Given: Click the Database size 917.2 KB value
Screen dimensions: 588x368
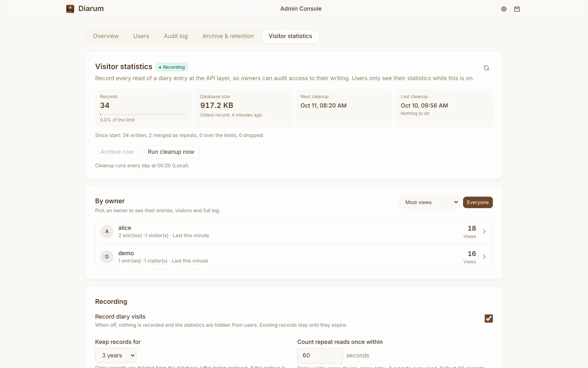Looking at the screenshot, I should [x=217, y=105].
